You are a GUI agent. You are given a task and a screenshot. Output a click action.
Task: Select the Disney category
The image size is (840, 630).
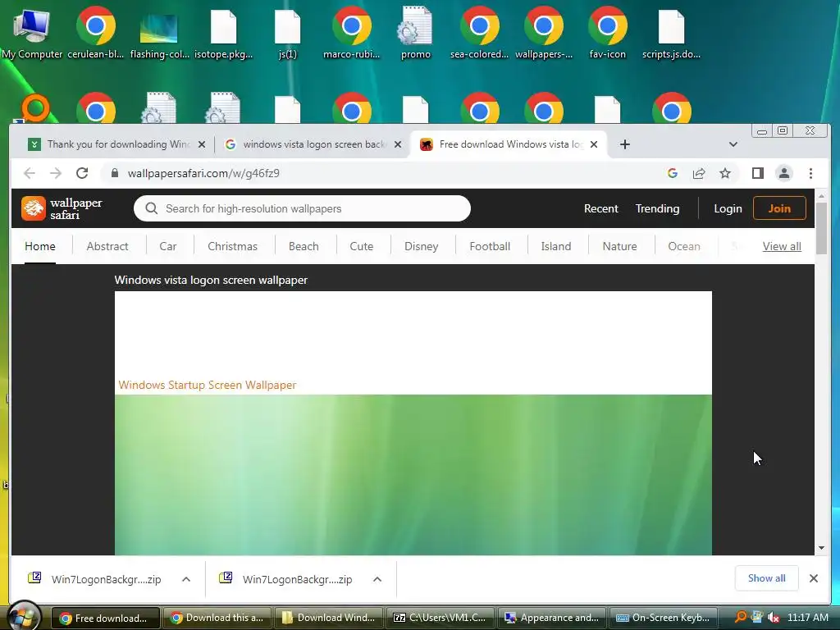[x=421, y=246]
